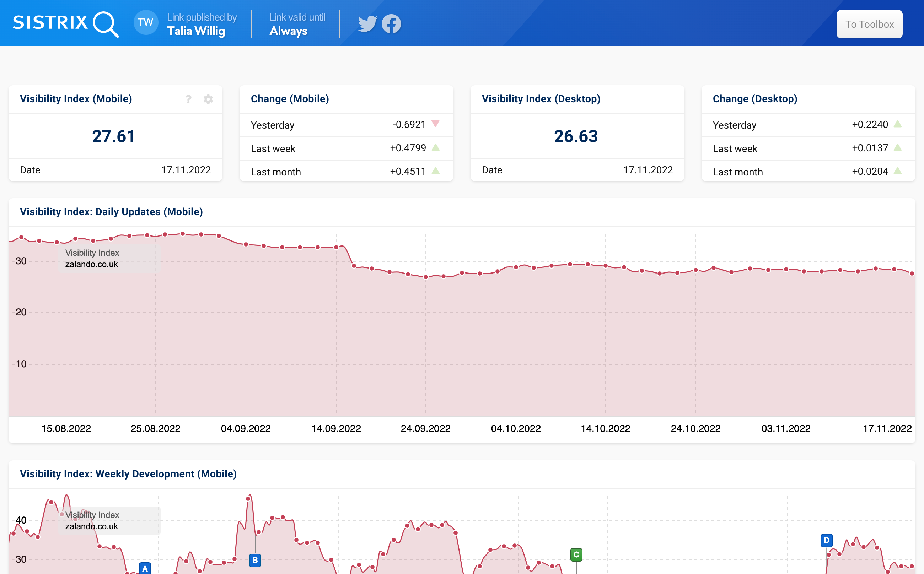Share the link on Facebook
The height and width of the screenshot is (574, 924).
coord(391,23)
